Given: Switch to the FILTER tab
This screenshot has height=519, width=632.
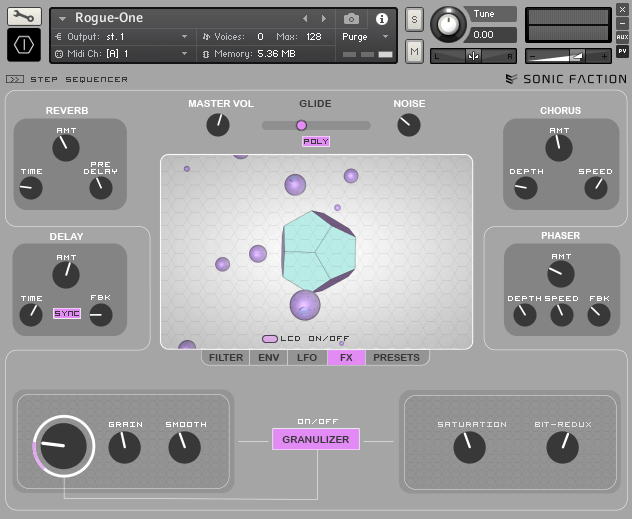Looking at the screenshot, I should [226, 357].
